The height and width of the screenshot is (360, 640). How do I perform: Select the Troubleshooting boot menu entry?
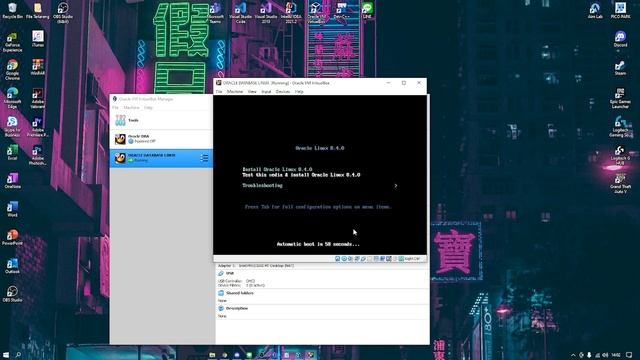[x=262, y=186]
